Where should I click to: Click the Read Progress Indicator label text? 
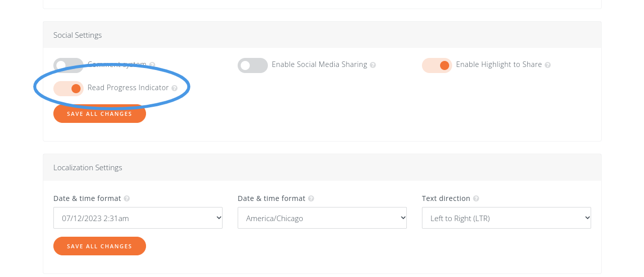(128, 88)
